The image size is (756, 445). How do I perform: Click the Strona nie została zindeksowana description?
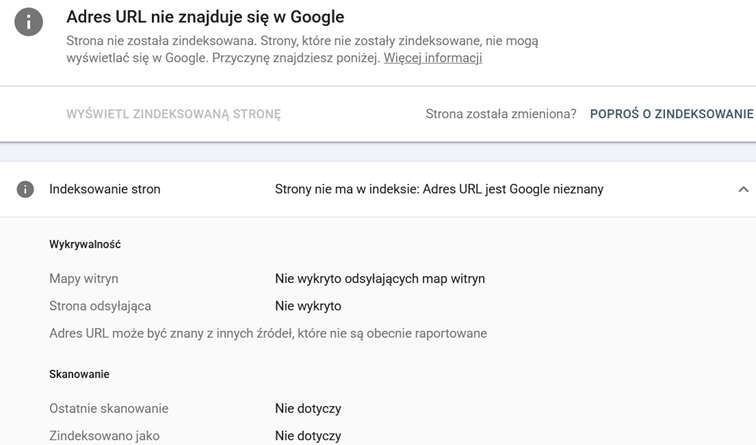(x=302, y=49)
